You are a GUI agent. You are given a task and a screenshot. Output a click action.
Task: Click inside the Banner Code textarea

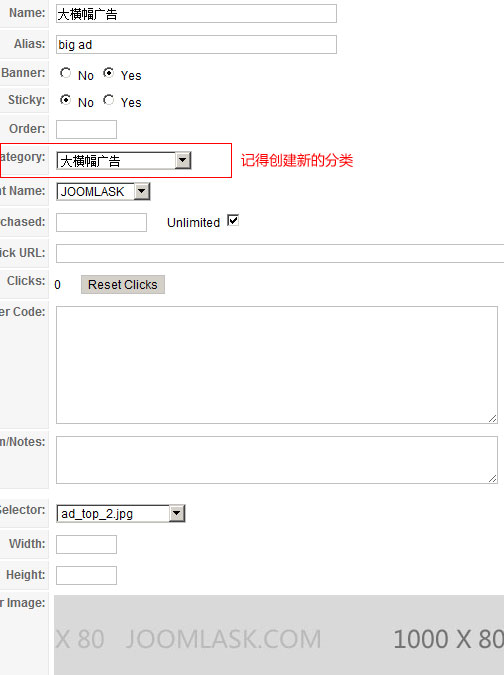(x=277, y=365)
